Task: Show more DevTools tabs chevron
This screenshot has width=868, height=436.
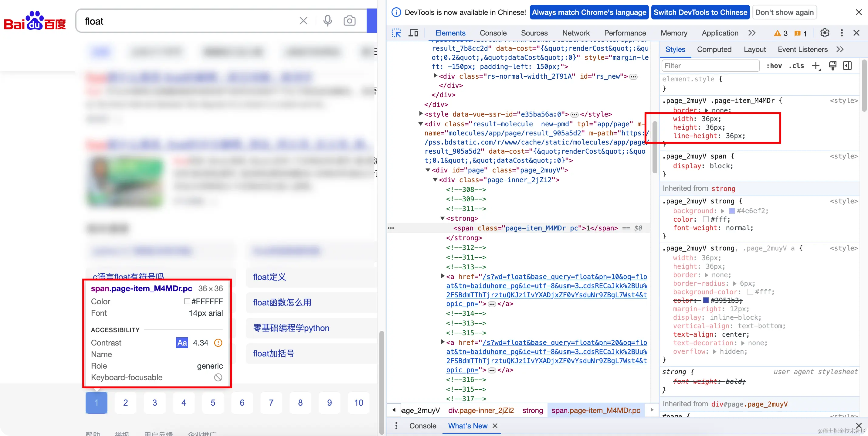Action: (x=752, y=33)
